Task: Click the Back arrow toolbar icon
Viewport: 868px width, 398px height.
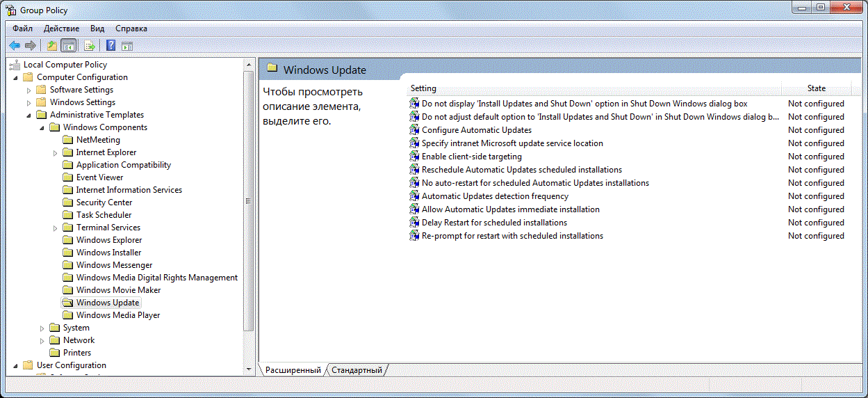Action: point(14,46)
